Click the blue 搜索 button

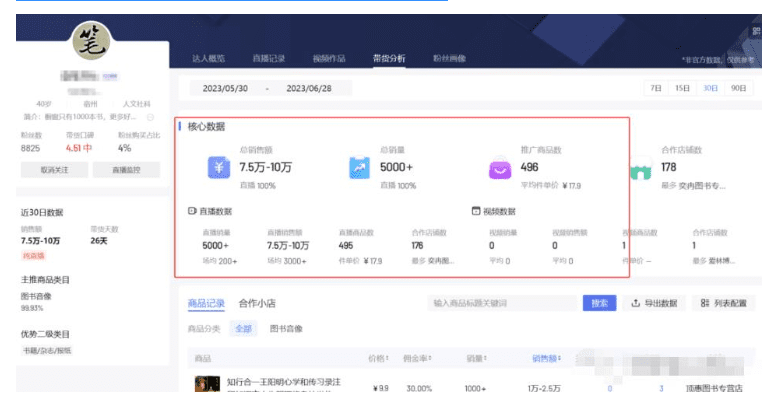pyautogui.click(x=598, y=303)
